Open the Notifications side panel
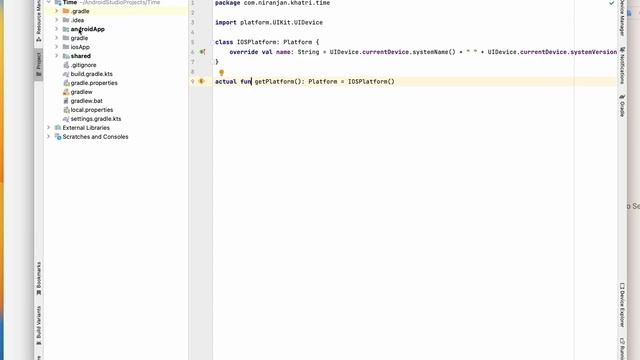640x360 pixels. click(x=622, y=66)
